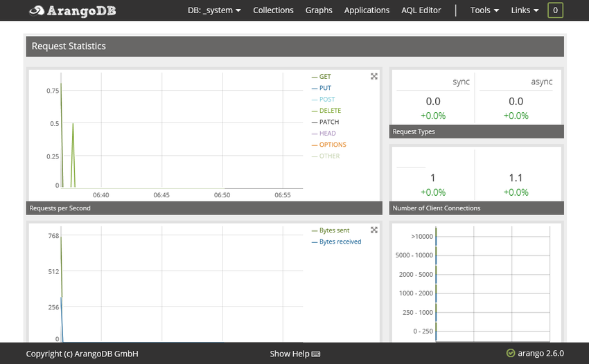The height and width of the screenshot is (364, 589).
Task: Open the notification counter badge showing 0
Action: pyautogui.click(x=555, y=10)
